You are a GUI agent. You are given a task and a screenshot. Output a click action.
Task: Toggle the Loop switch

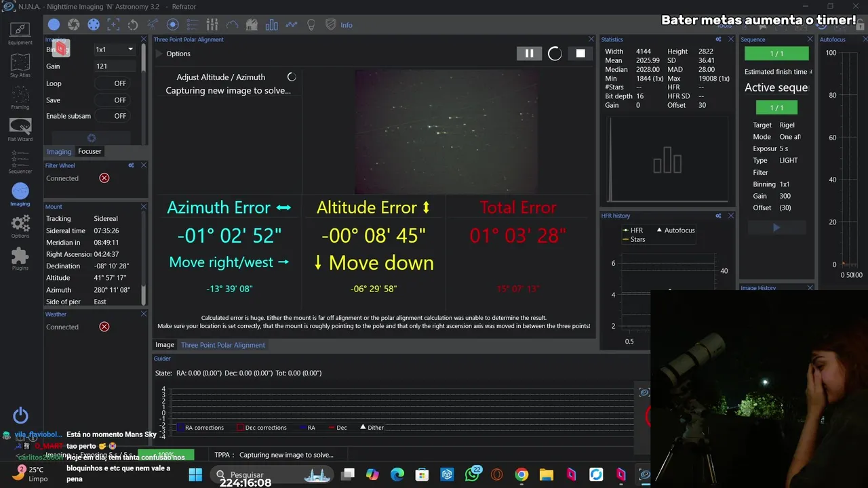coord(112,83)
